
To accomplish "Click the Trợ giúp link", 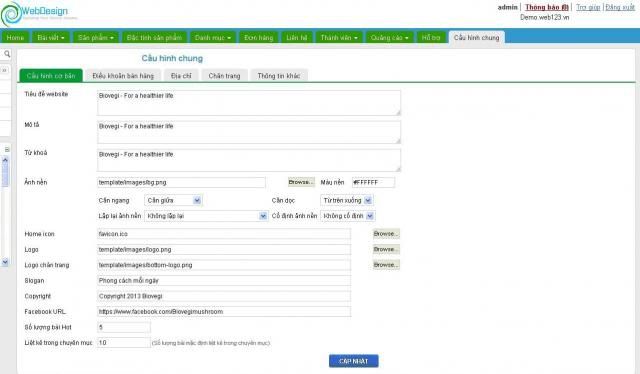I will pyautogui.click(x=588, y=7).
